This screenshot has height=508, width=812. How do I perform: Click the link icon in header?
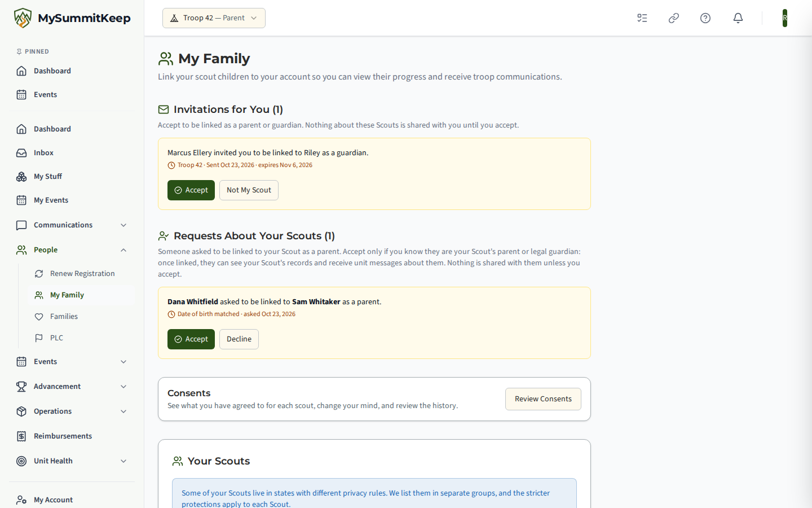(674, 18)
